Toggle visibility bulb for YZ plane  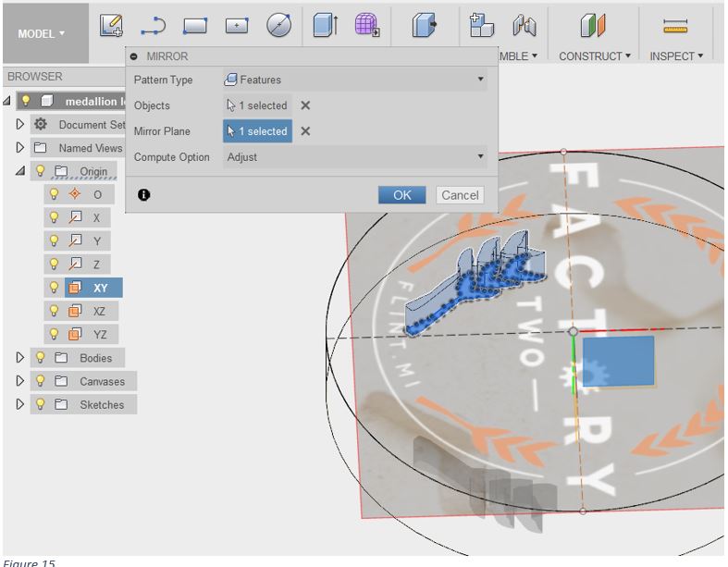pos(55,334)
